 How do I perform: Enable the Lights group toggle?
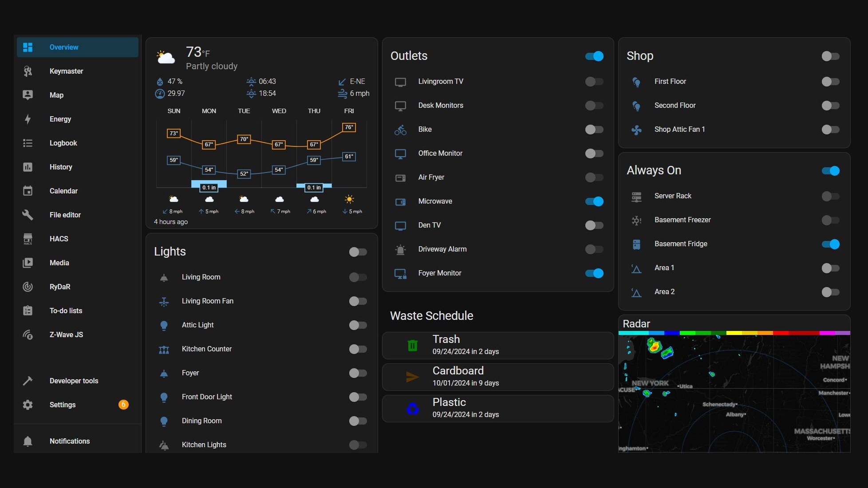[x=358, y=252]
